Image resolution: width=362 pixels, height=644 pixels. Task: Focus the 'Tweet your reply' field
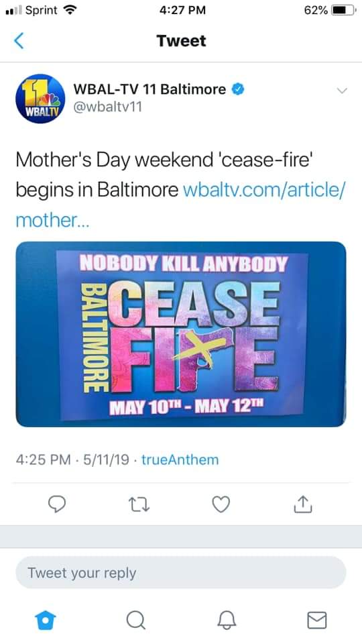(x=180, y=572)
